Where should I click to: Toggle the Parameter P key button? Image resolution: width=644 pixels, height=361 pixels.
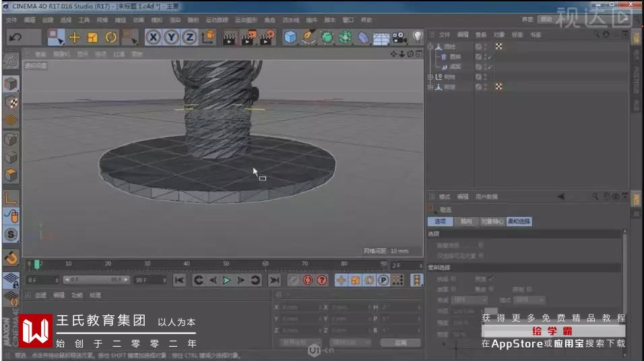pos(383,280)
